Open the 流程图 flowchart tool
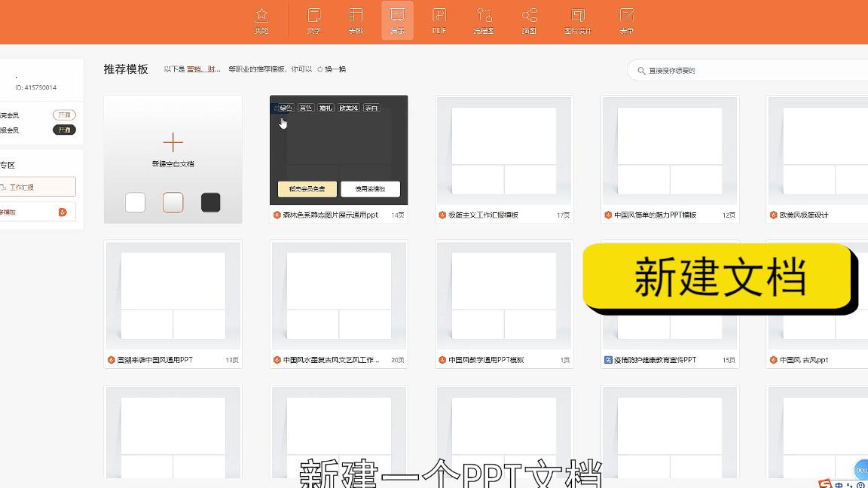Viewport: 868px width, 488px height. pos(484,20)
